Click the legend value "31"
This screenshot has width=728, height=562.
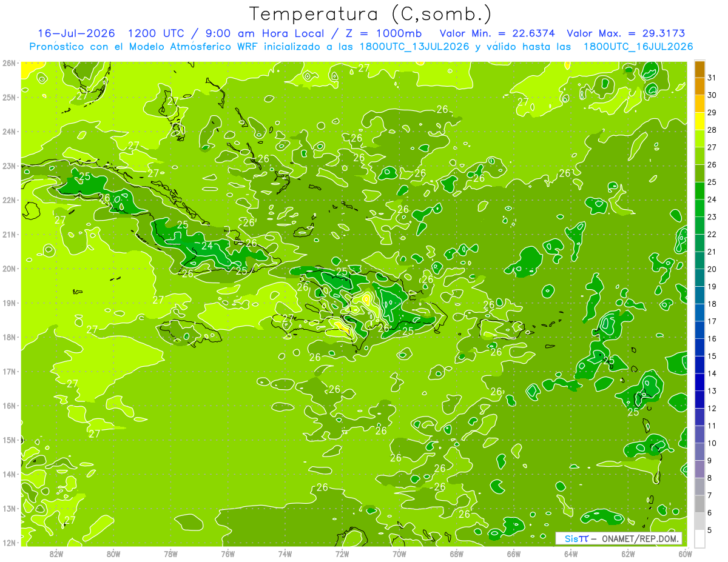[712, 78]
